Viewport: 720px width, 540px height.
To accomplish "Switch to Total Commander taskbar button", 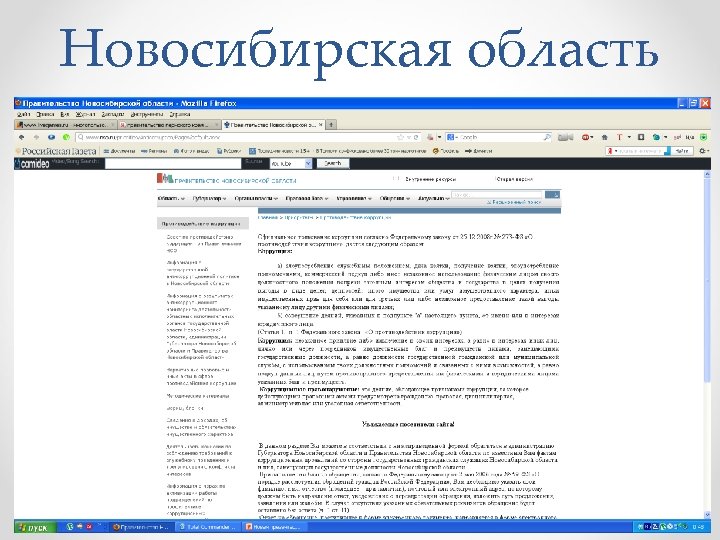I will point(207,527).
